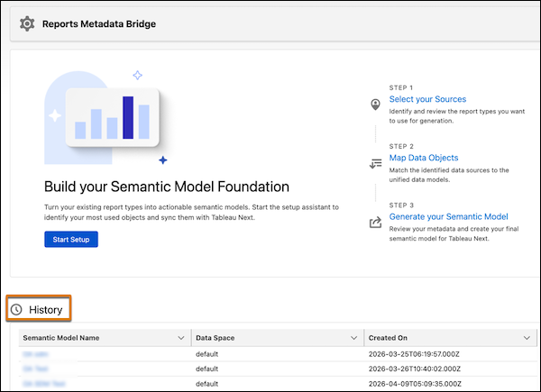Open the Created On column chevron
The image size is (541, 392).
[x=527, y=338]
